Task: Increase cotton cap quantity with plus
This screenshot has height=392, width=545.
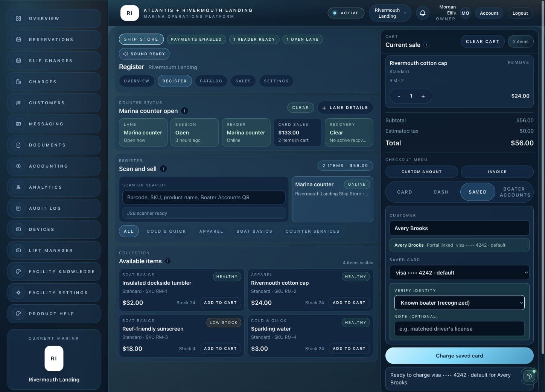Action: tap(423, 96)
